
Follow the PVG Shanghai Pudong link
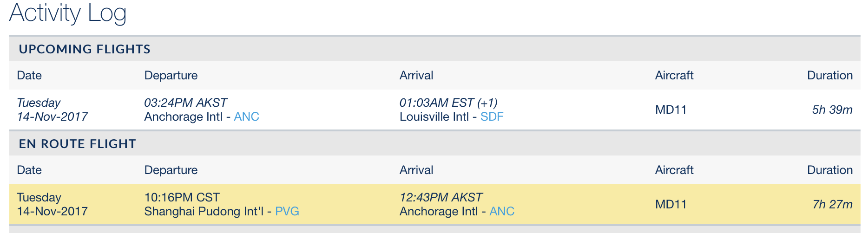tap(287, 211)
